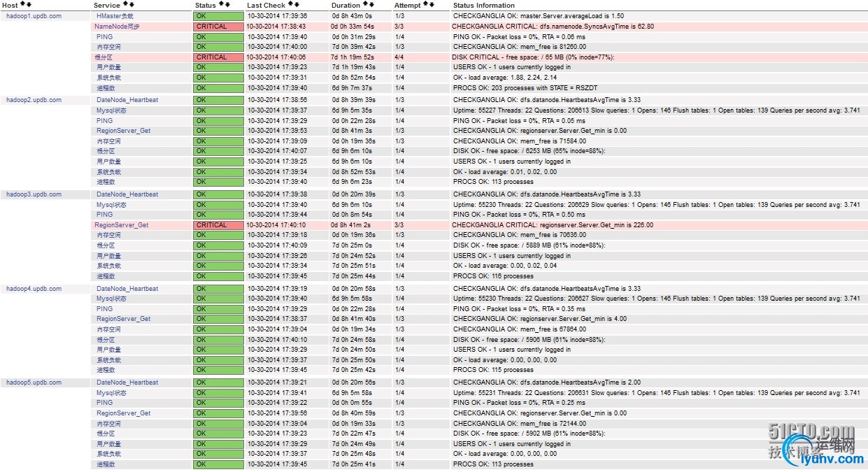The image size is (868, 472).
Task: Open the 进程数 service of hadoop5
Action: (x=106, y=464)
